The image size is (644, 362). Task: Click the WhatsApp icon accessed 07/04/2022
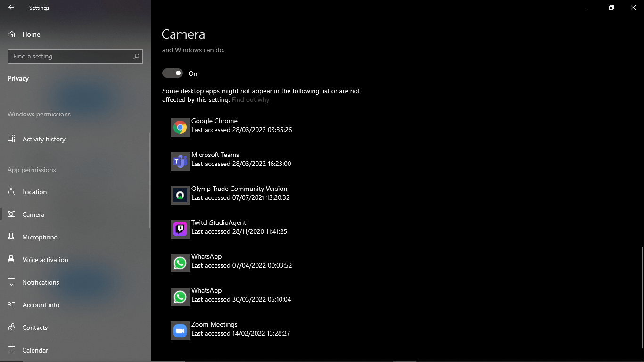coord(180,263)
